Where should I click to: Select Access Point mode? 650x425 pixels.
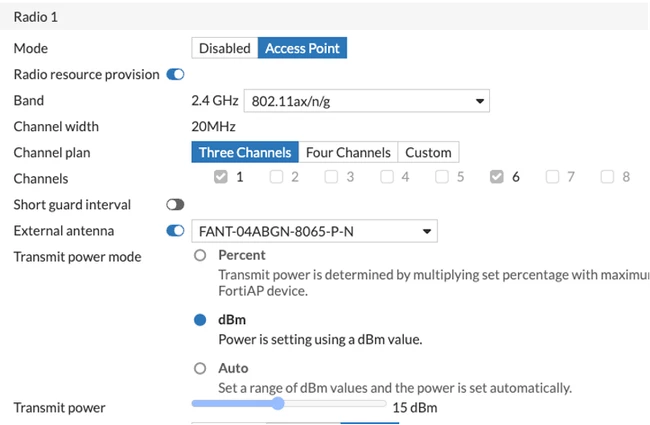click(302, 48)
